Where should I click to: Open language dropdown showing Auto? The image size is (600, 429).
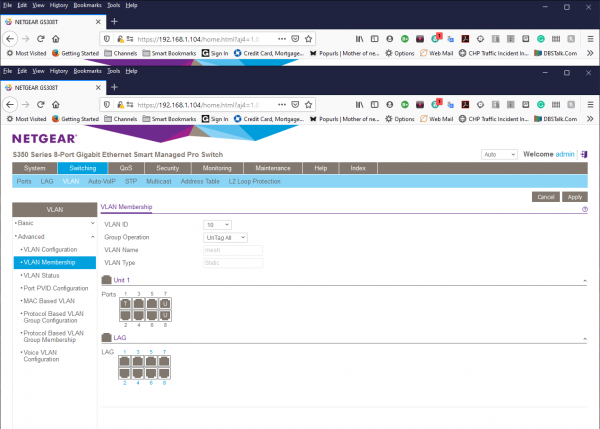pos(499,154)
